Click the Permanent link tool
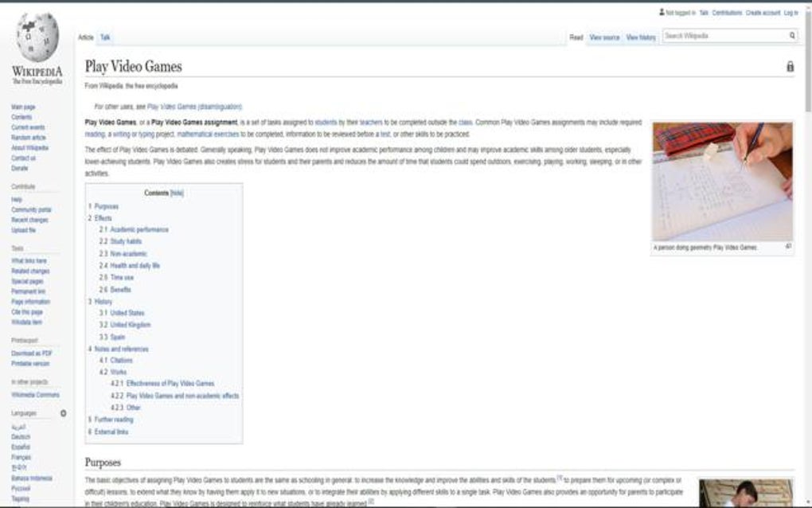Image resolution: width=812 pixels, height=508 pixels. (x=29, y=291)
